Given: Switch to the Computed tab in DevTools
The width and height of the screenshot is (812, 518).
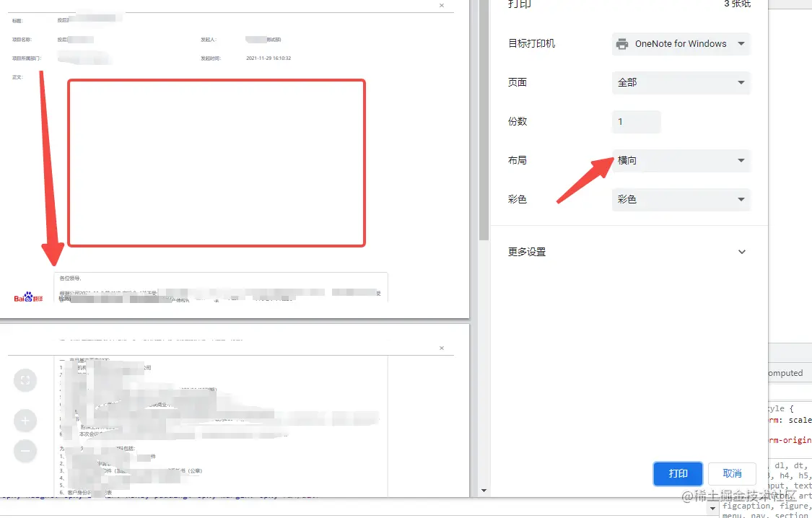Looking at the screenshot, I should pyautogui.click(x=785, y=373).
